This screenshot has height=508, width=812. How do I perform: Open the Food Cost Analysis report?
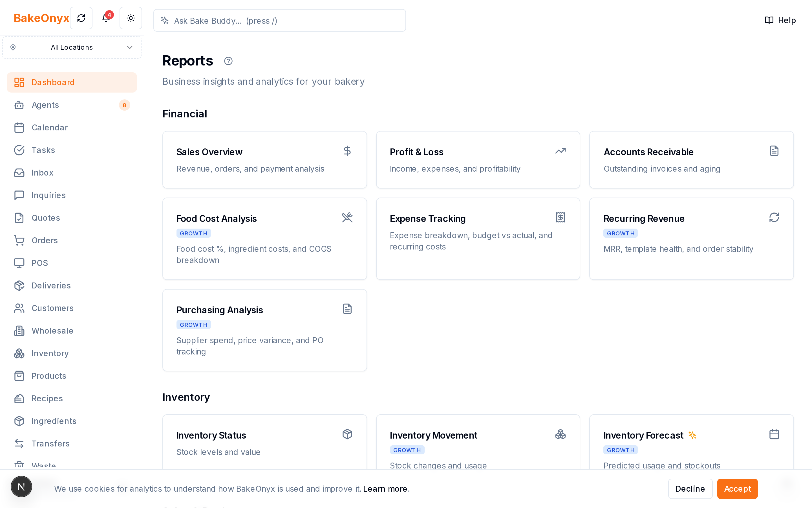coord(264,238)
